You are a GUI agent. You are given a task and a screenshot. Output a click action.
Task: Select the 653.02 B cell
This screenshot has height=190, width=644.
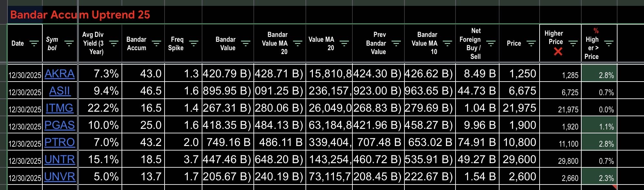(430, 142)
